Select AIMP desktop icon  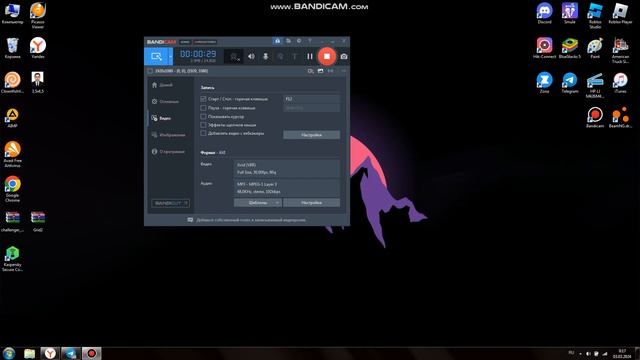pyautogui.click(x=12, y=118)
